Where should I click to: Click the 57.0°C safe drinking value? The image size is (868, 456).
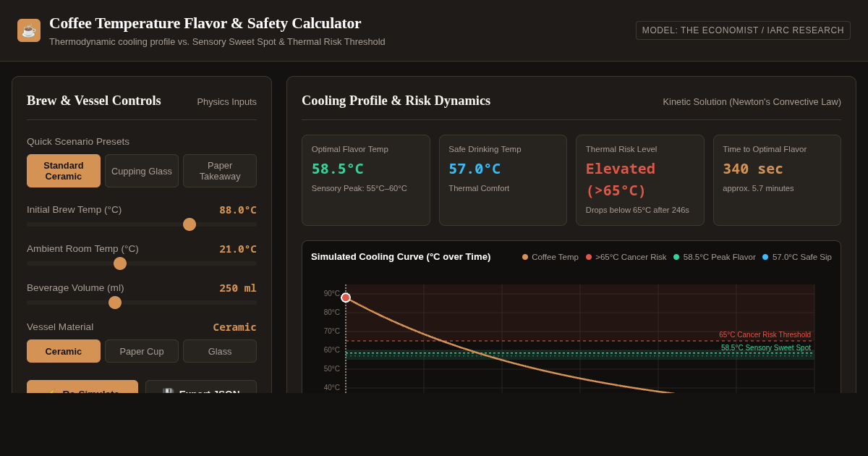pyautogui.click(x=475, y=169)
